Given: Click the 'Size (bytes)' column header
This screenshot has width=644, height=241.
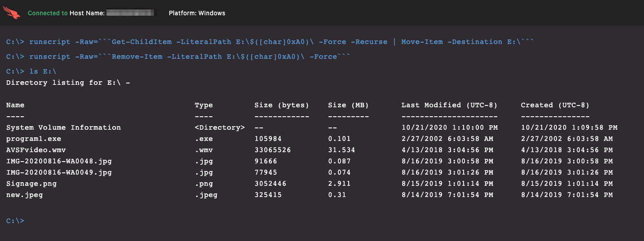Looking at the screenshot, I should coord(282,105).
